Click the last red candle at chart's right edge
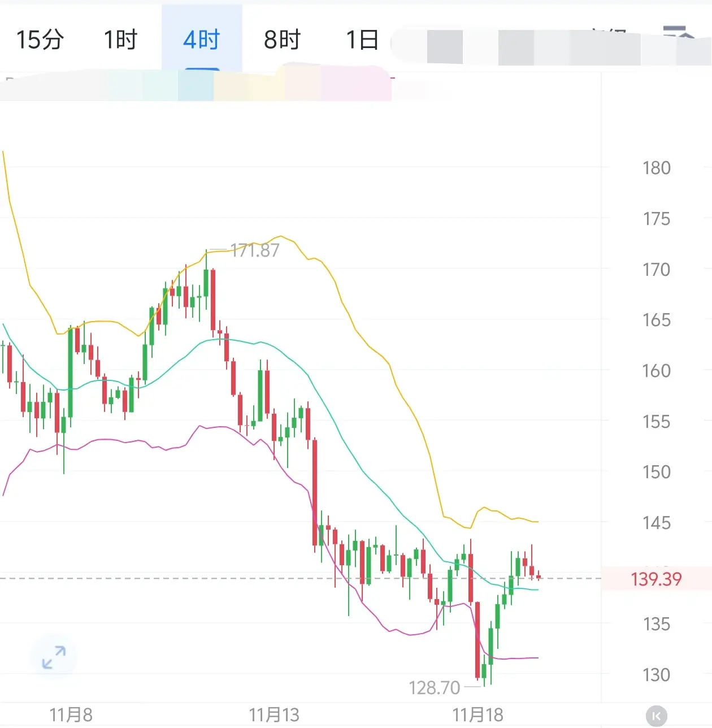Viewport: 712px width, 728px height. pos(539,576)
